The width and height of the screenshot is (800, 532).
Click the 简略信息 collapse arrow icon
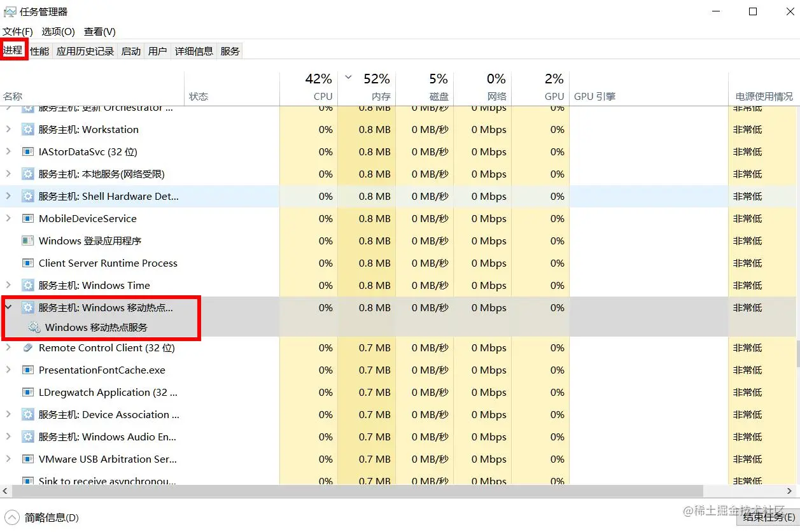click(x=11, y=517)
